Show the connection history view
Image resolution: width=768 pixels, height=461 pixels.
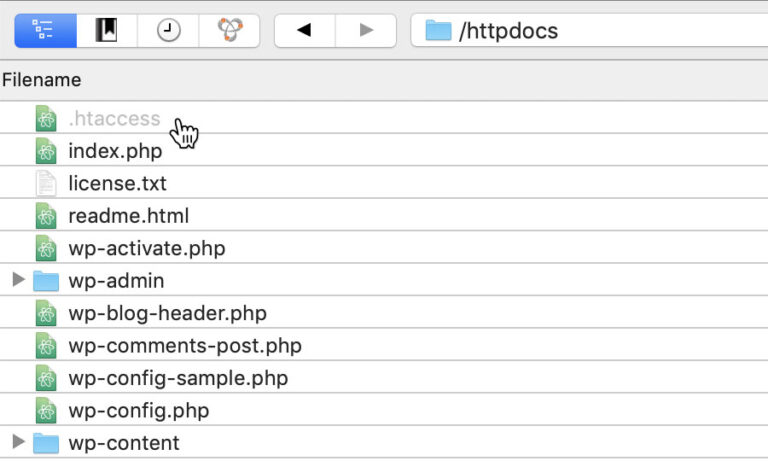coord(168,30)
